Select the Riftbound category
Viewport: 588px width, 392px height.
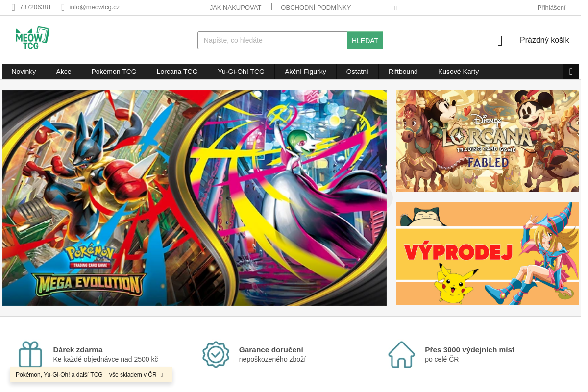tap(403, 72)
